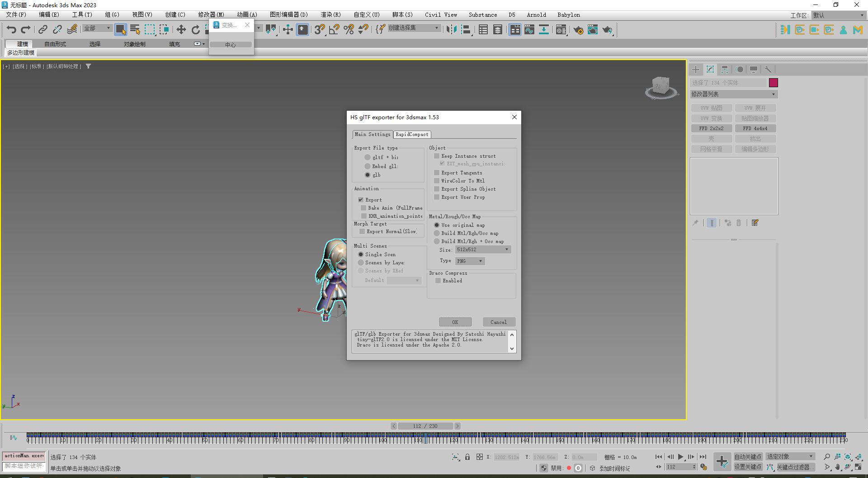Click Cancel in the glTF exporter dialog

[x=499, y=322]
